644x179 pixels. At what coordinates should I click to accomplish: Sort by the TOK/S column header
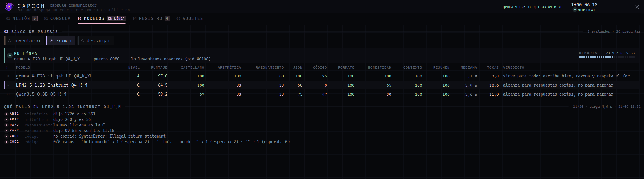tap(493, 67)
